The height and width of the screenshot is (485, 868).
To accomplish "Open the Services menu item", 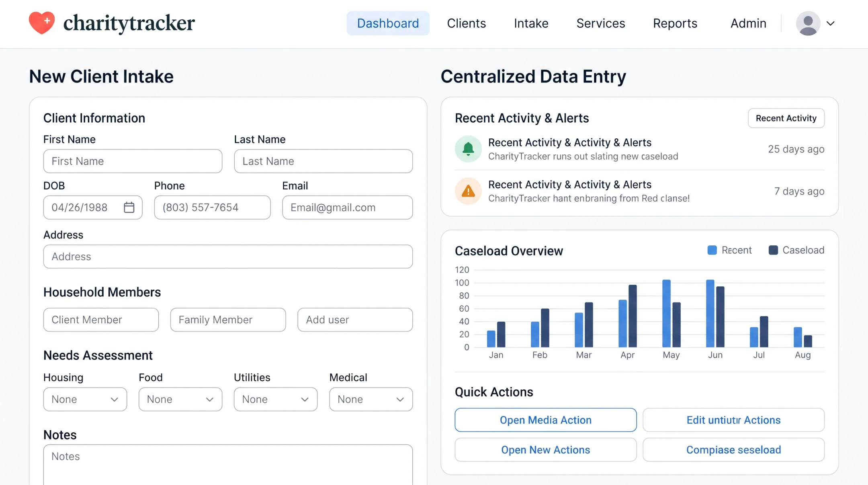I will click(x=601, y=23).
